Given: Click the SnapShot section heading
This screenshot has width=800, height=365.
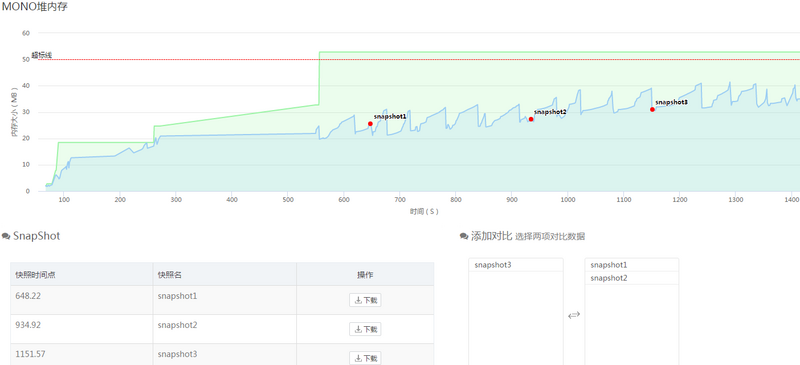Looking at the screenshot, I should pyautogui.click(x=37, y=236).
